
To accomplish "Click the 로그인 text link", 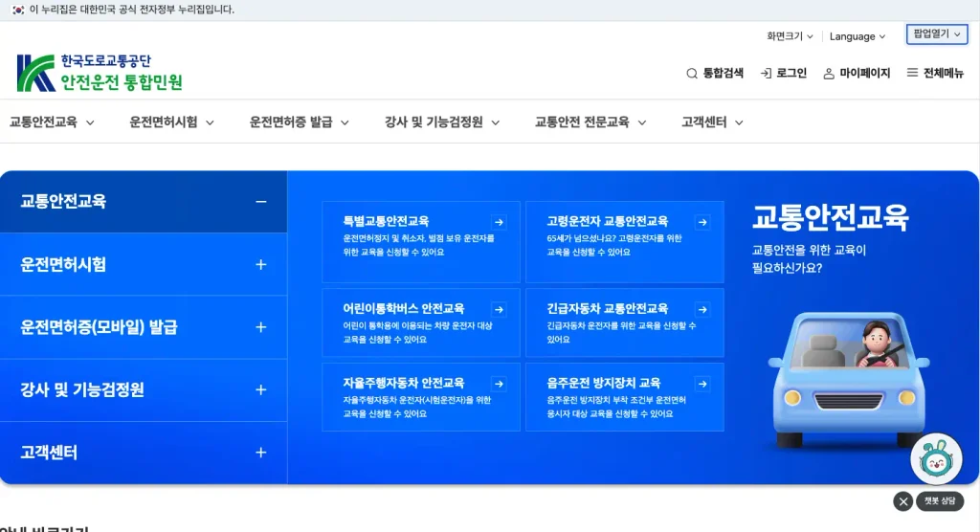I will coord(791,73).
